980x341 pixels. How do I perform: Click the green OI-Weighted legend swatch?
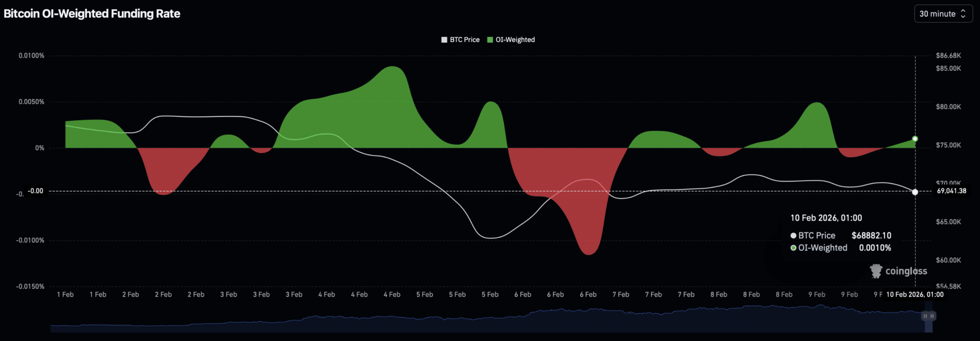[x=490, y=40]
